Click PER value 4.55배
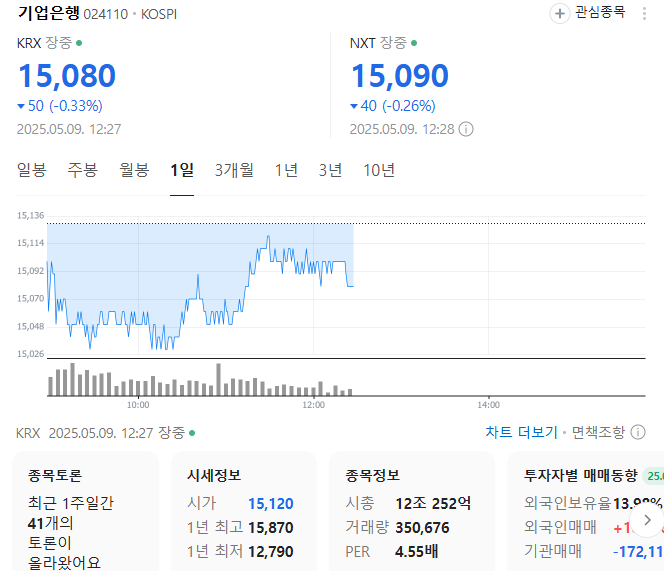The image size is (664, 571). (x=417, y=552)
